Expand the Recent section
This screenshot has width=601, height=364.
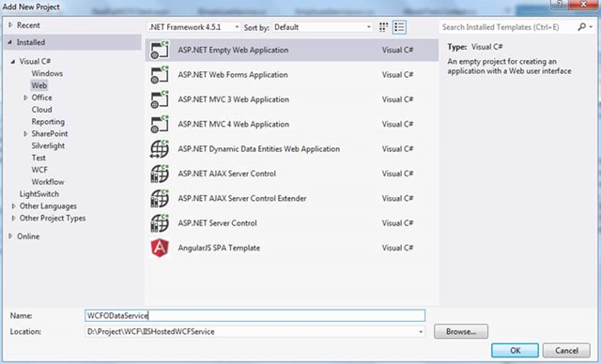pyautogui.click(x=10, y=25)
